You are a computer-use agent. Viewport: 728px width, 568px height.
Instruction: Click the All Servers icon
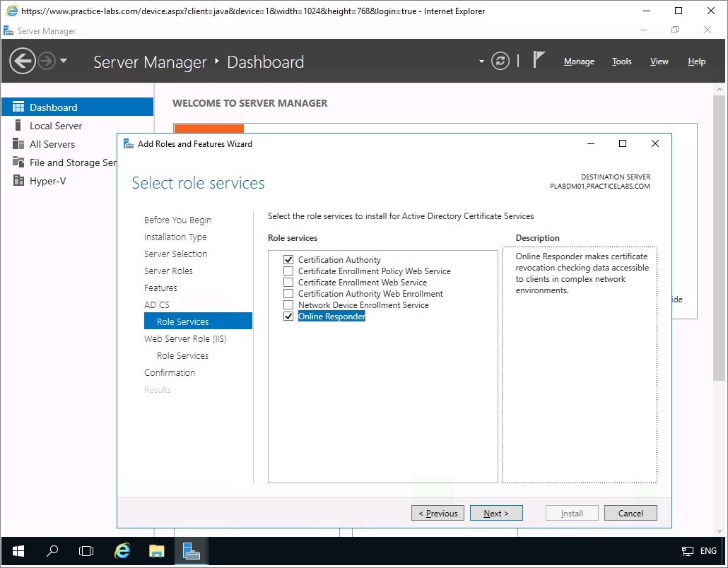point(18,144)
